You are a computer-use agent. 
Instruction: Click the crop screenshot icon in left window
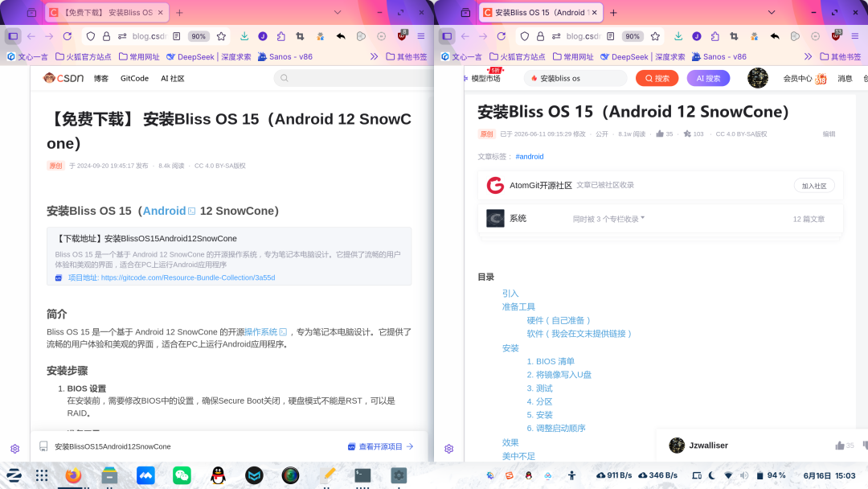point(300,36)
